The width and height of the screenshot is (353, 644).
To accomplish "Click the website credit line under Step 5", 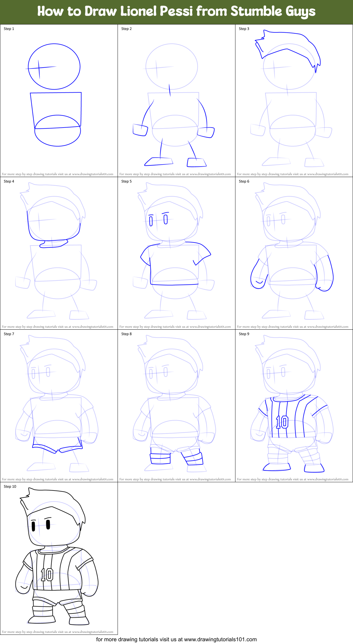I will 175,327.
